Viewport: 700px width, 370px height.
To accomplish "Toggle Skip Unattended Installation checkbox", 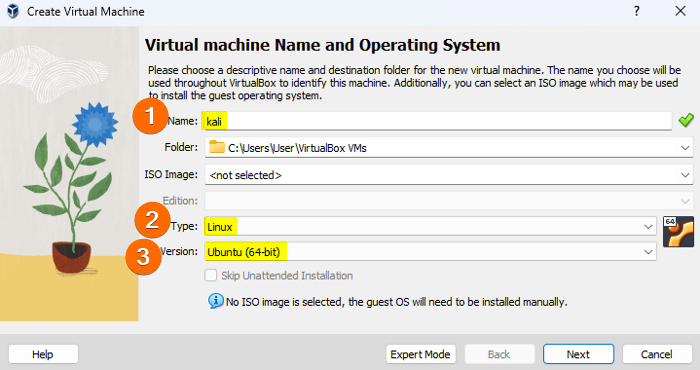I will point(211,275).
